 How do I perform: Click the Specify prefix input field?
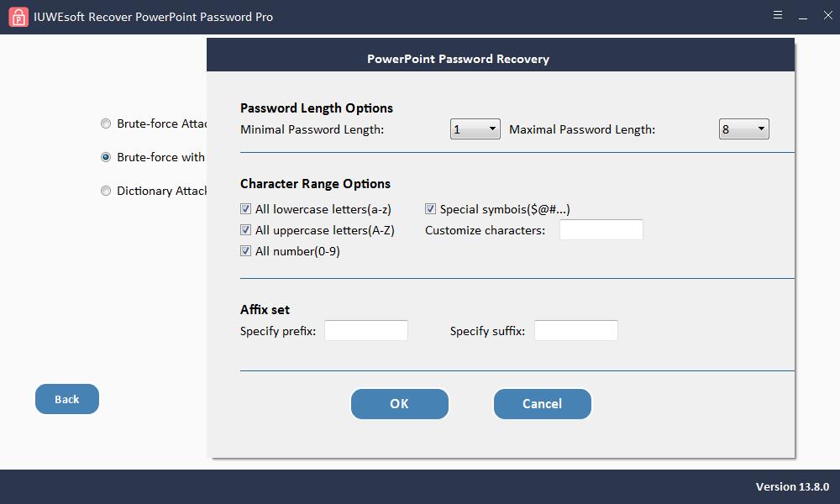click(x=366, y=330)
